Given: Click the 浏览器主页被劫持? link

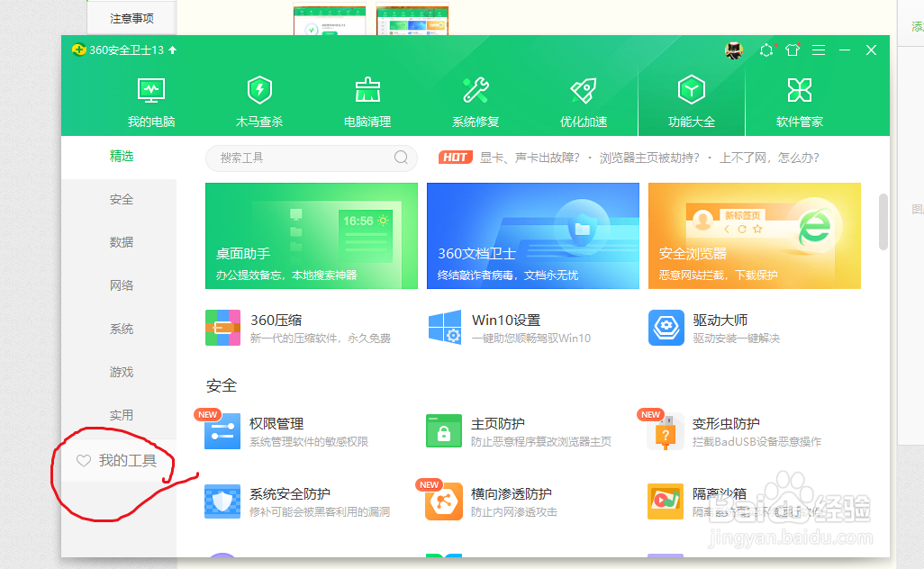Looking at the screenshot, I should pyautogui.click(x=649, y=158).
